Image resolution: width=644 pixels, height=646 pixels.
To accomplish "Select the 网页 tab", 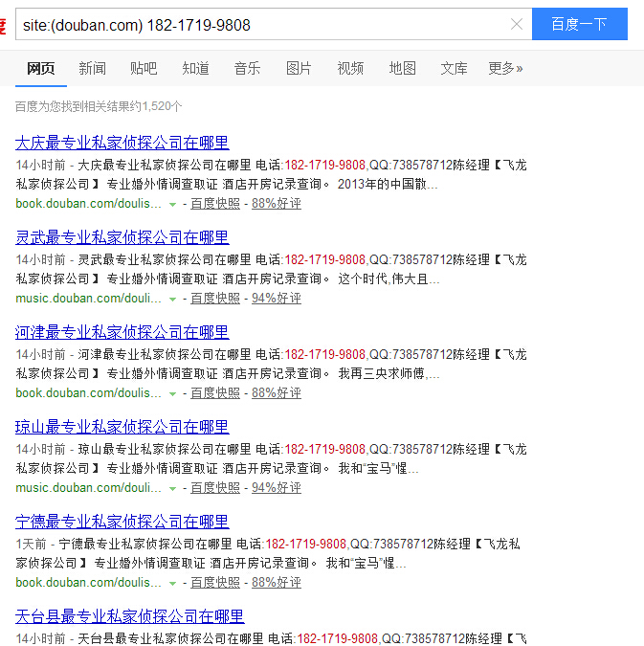I will (41, 68).
